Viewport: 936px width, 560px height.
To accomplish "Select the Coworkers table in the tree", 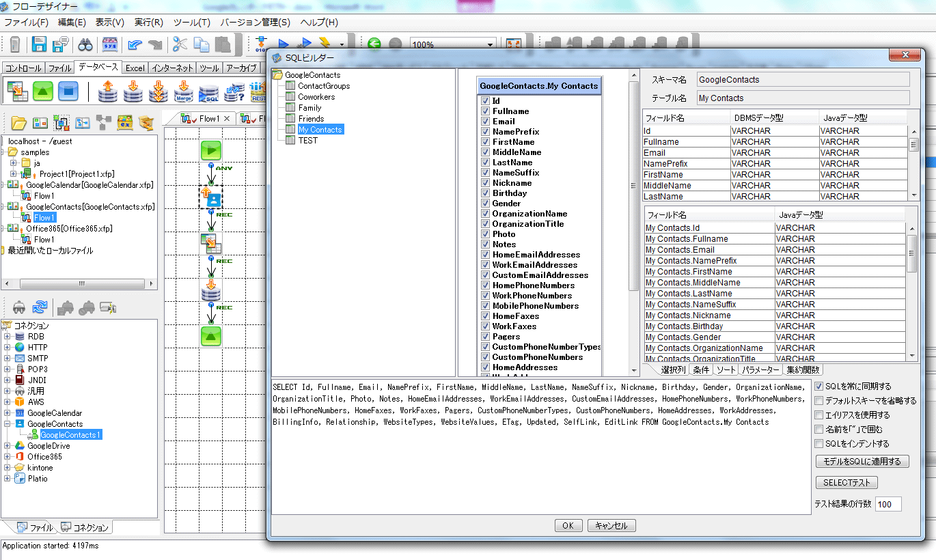I will pos(316,97).
